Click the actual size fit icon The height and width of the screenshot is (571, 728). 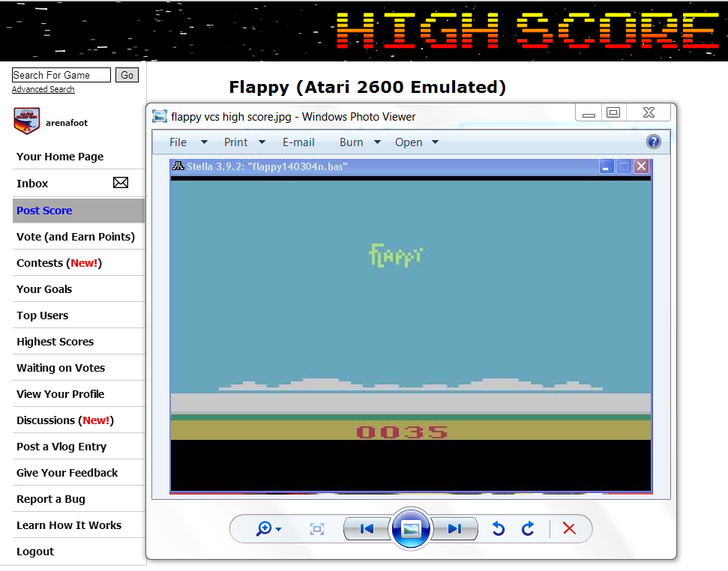pyautogui.click(x=317, y=529)
